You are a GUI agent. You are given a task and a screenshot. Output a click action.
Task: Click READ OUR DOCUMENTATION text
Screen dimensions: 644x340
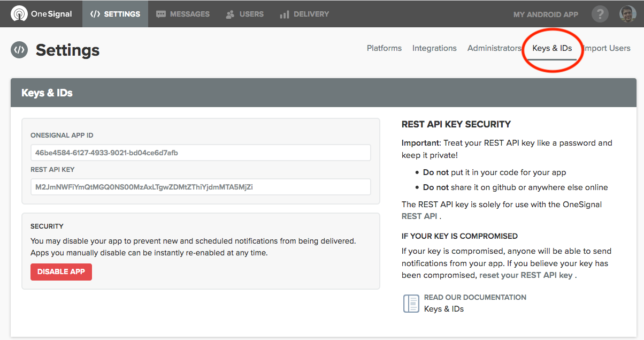click(x=475, y=297)
